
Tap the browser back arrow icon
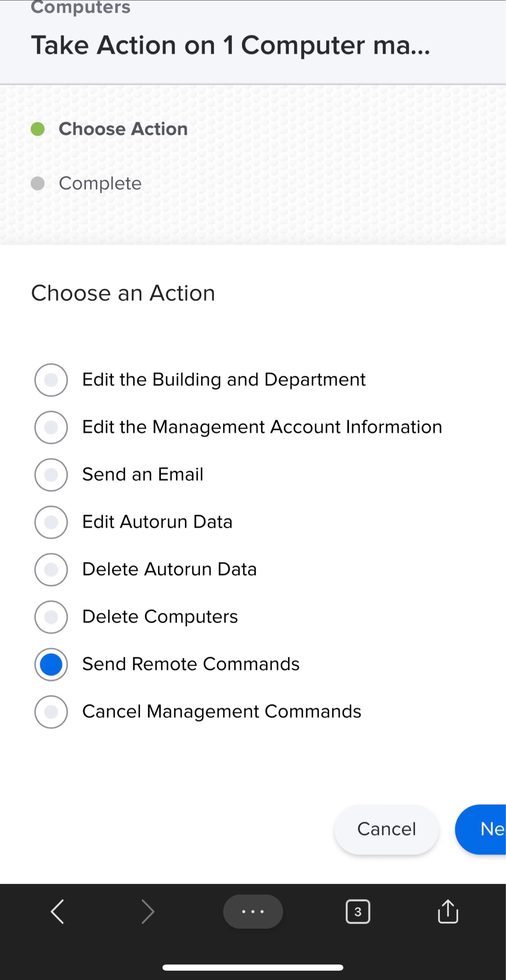pos(57,911)
